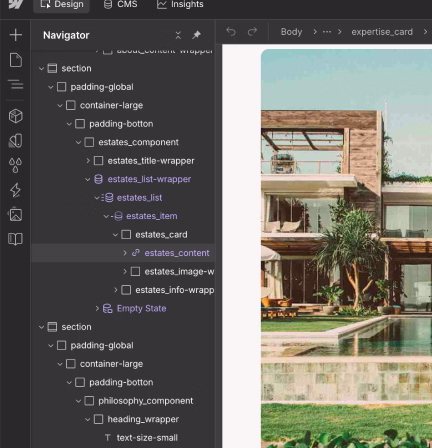Open the Variables panel
This screenshot has height=448, width=432.
pos(16,141)
